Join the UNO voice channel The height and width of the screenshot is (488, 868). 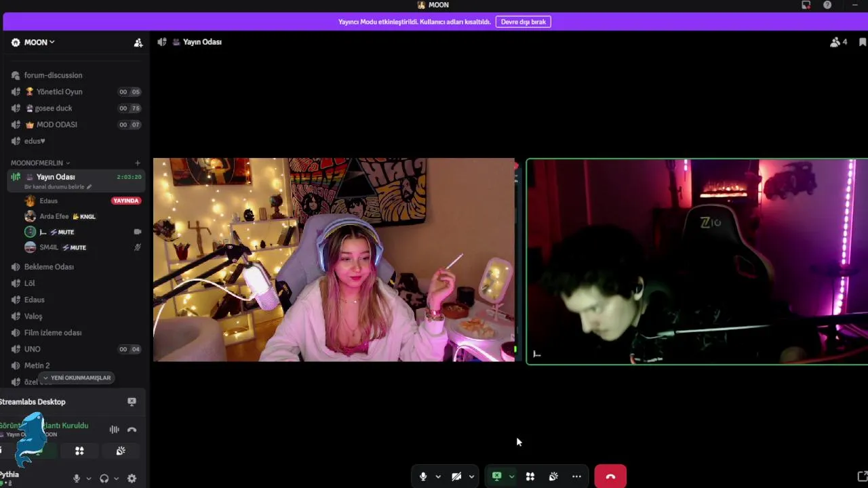[x=32, y=349]
